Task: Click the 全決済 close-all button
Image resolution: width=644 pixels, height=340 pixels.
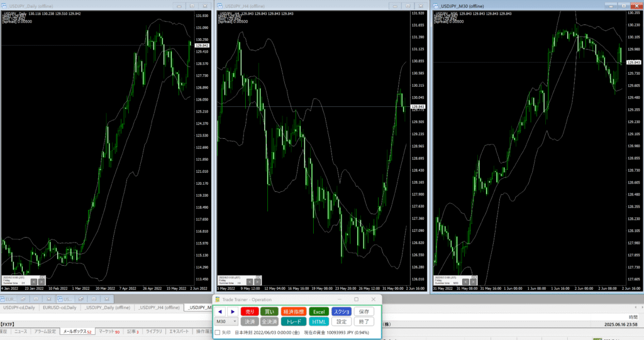Action: pyautogui.click(x=269, y=322)
